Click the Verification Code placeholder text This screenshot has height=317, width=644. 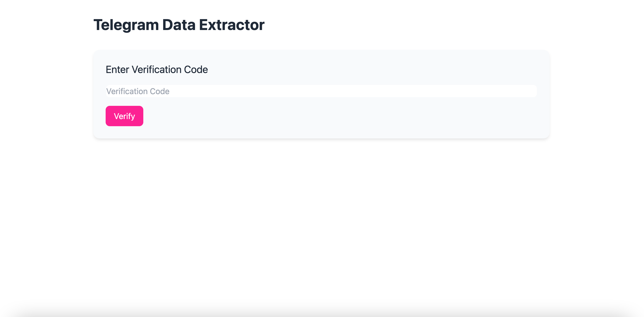pyautogui.click(x=138, y=91)
